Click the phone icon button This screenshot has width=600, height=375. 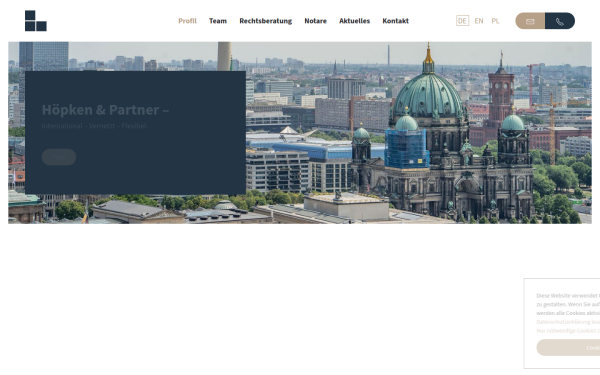click(560, 21)
